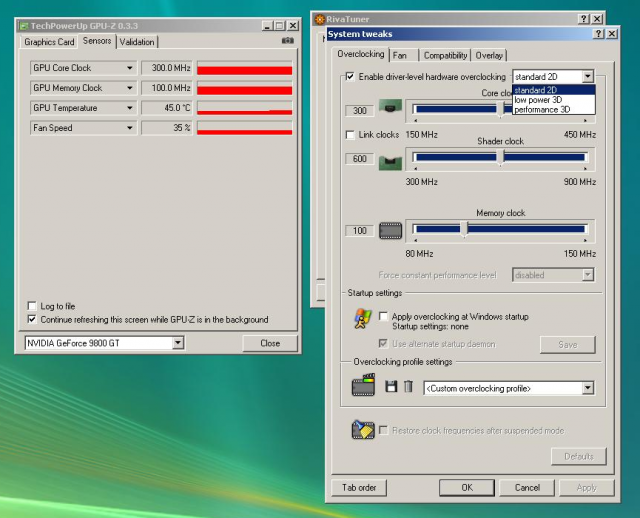Delete overclocking profile with trash icon
640x518 pixels.
(x=408, y=386)
